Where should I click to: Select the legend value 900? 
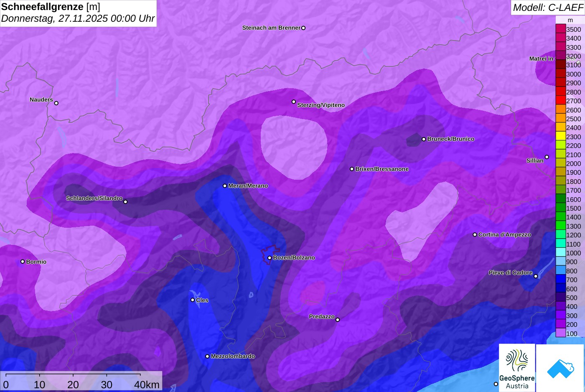572,262
